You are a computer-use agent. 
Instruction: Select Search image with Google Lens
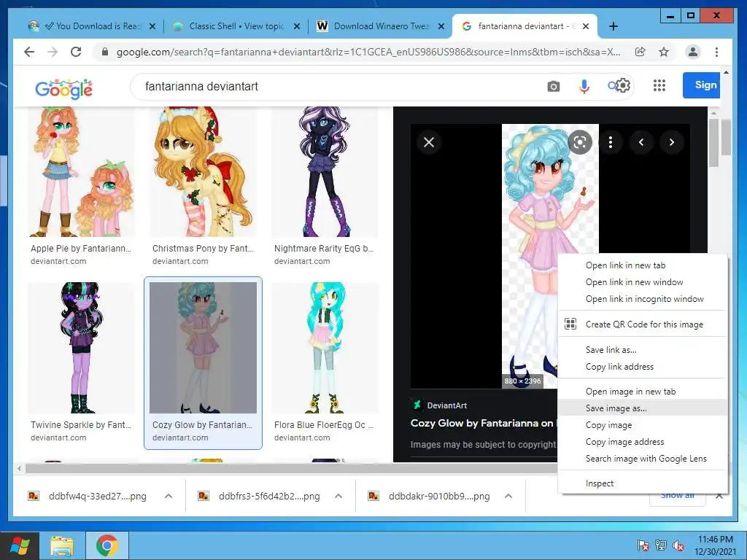click(x=642, y=458)
